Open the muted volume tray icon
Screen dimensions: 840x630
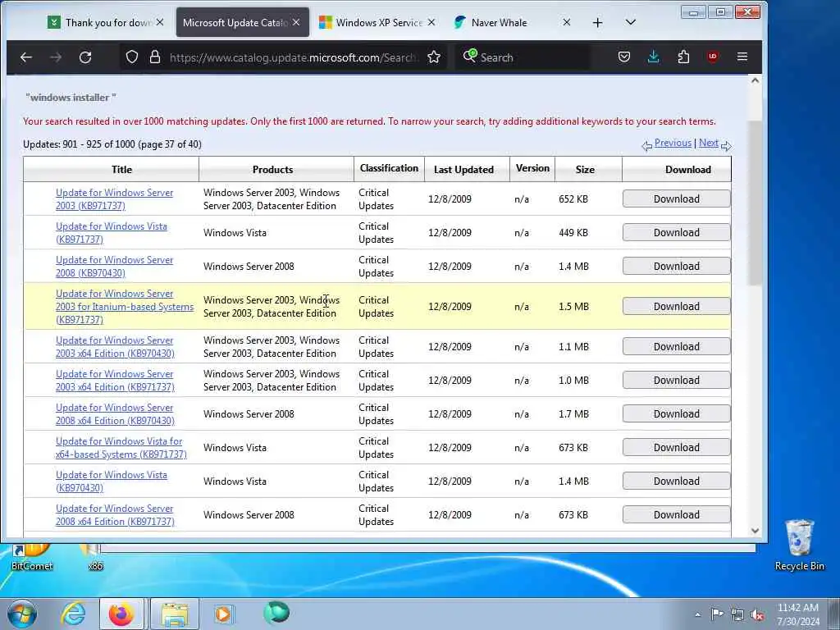tap(757, 615)
